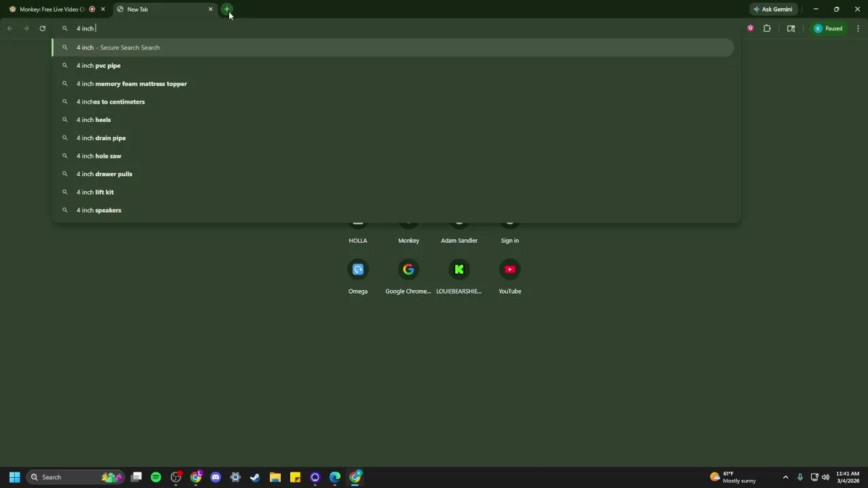
Task: Open the Windows Start menu
Action: (14, 477)
